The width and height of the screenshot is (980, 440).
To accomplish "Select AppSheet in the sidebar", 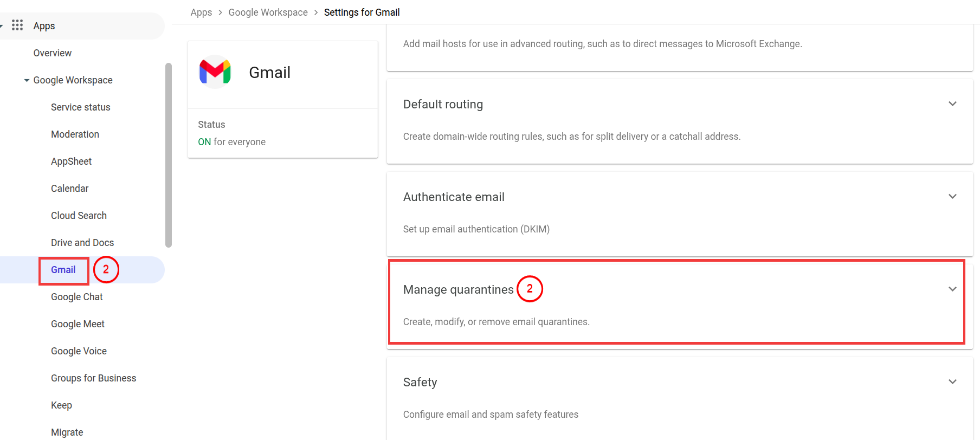I will pos(71,161).
